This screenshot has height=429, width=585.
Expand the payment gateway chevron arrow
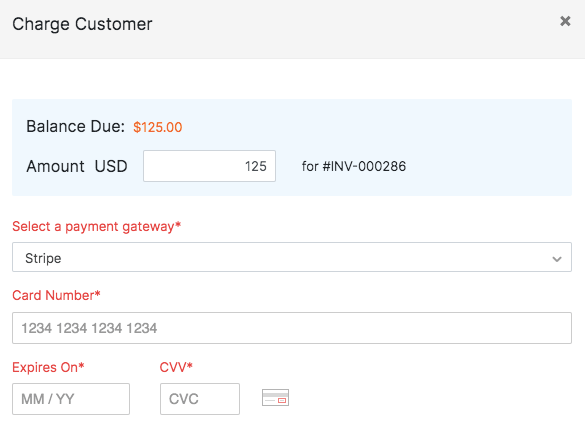557,259
